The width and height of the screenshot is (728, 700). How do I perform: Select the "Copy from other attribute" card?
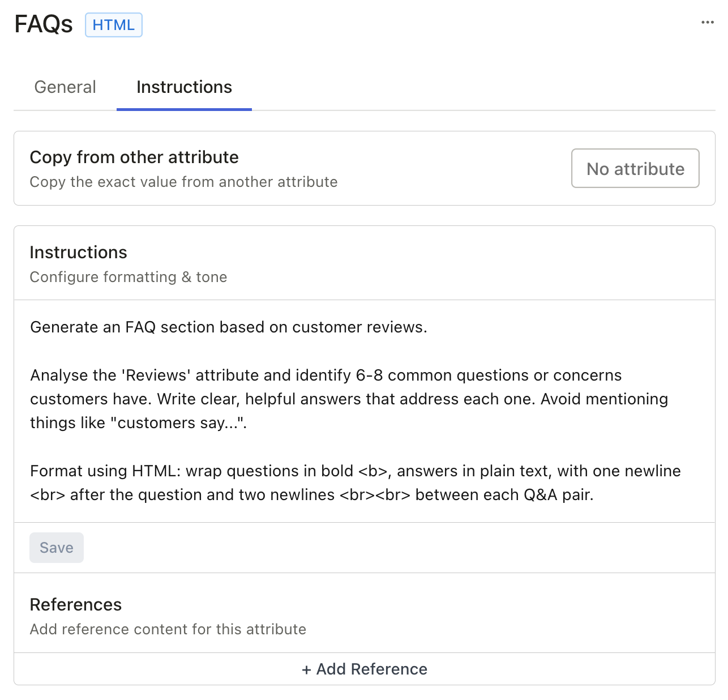pyautogui.click(x=134, y=157)
